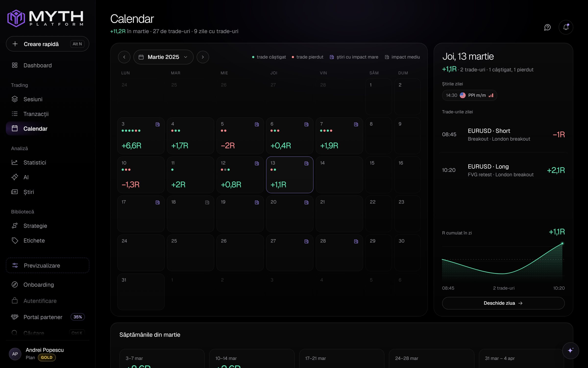Go to next month with right chevron
Viewport: 588px width, 368px height.
(x=203, y=57)
